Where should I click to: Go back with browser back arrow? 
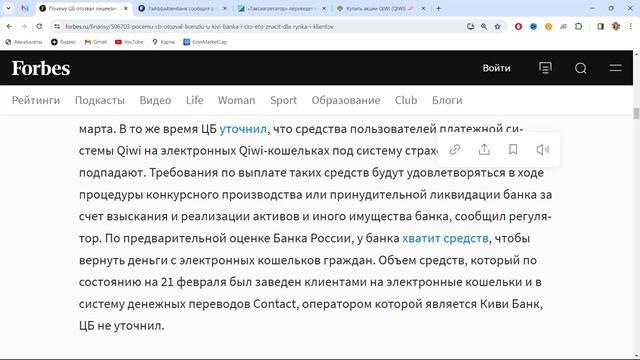pos(9,27)
